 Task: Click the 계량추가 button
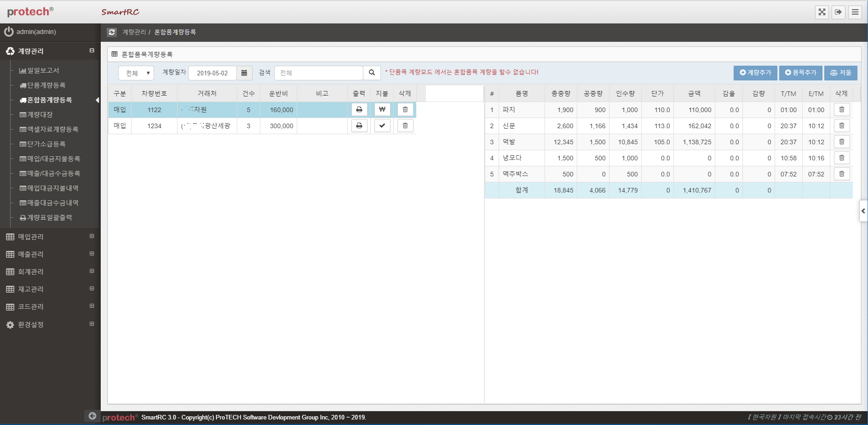[x=755, y=73]
